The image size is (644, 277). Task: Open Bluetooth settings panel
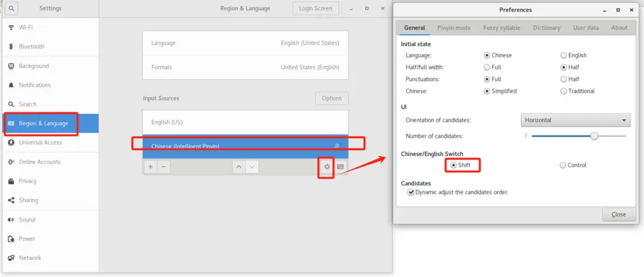tap(50, 46)
